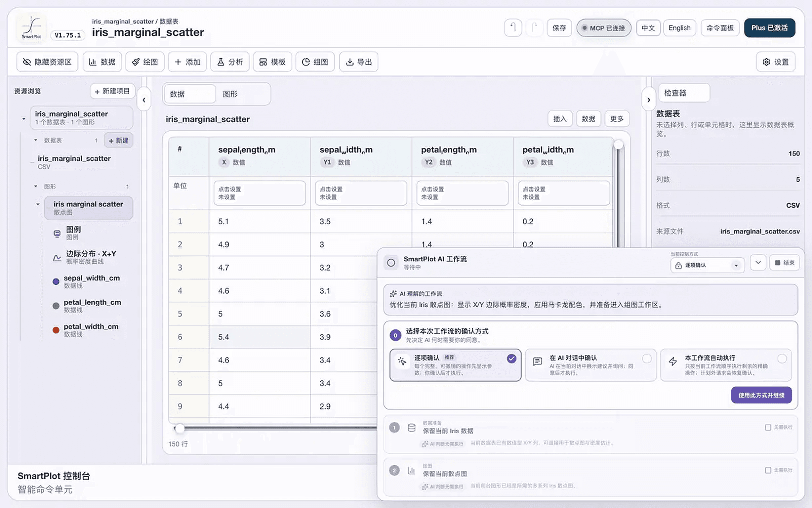Switch language to 中文

tap(648, 28)
